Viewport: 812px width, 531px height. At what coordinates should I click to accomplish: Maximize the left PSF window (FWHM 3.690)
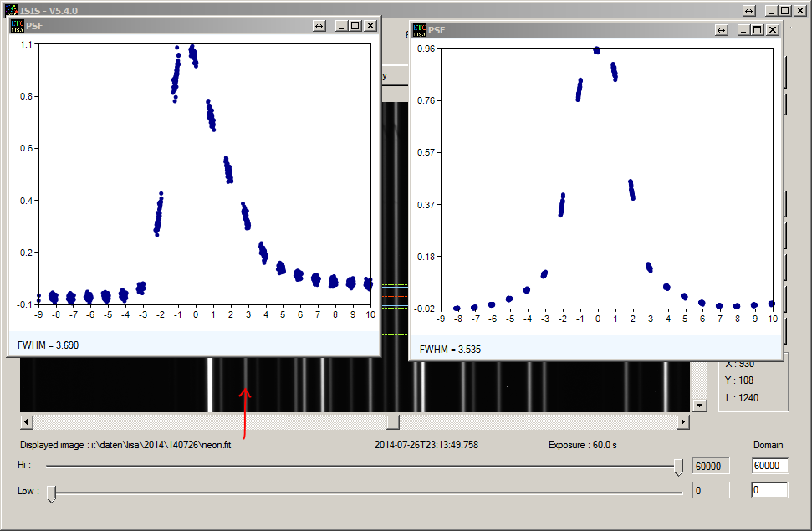point(355,26)
